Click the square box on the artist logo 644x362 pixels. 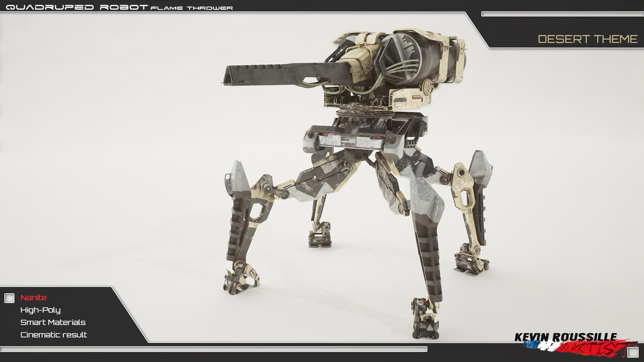[x=632, y=352]
